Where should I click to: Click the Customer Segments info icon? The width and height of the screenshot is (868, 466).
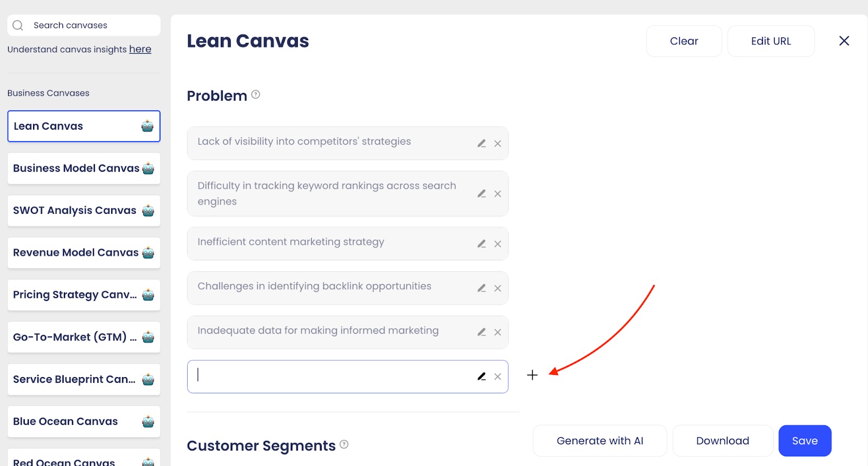[344, 444]
